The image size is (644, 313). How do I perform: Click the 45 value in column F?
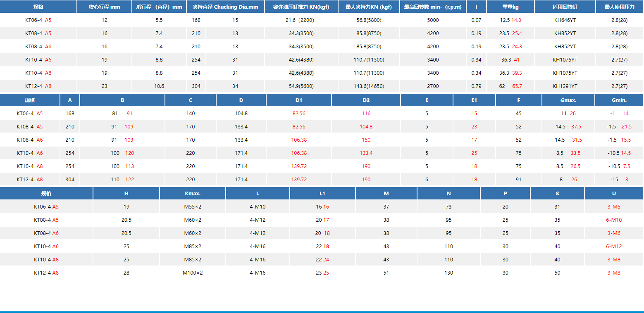(519, 113)
